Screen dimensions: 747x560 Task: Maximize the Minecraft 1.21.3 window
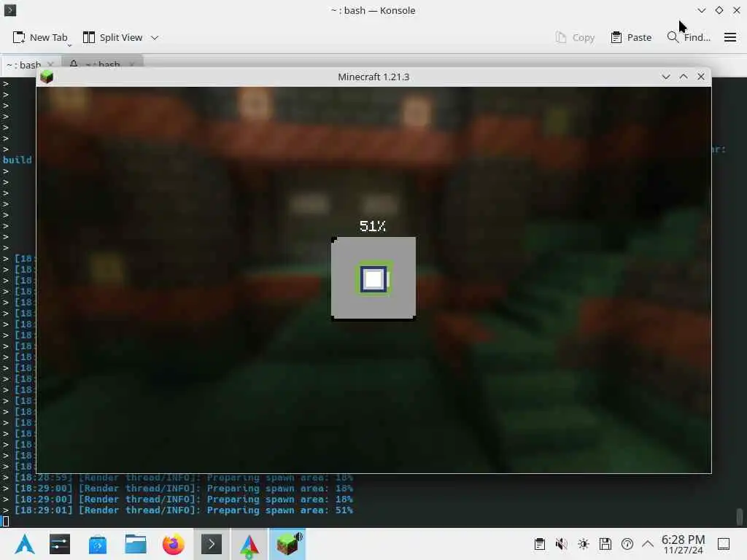point(683,77)
